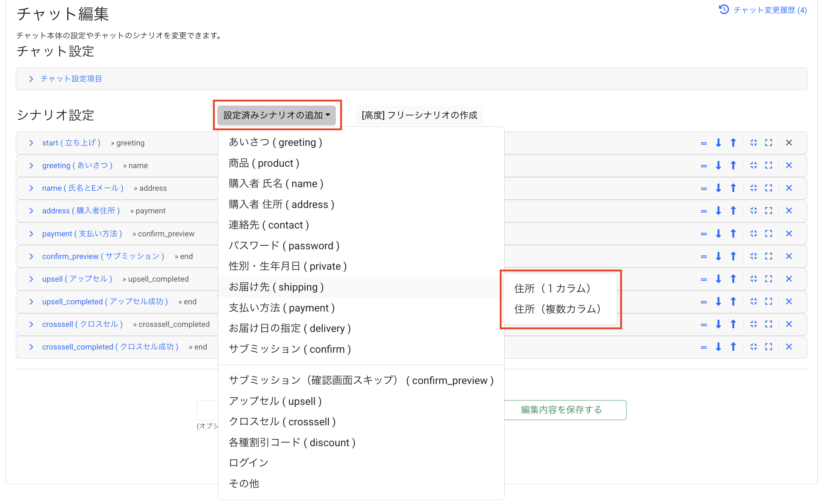Move the crosssell_completed row down
The width and height of the screenshot is (822, 504).
coord(718,347)
